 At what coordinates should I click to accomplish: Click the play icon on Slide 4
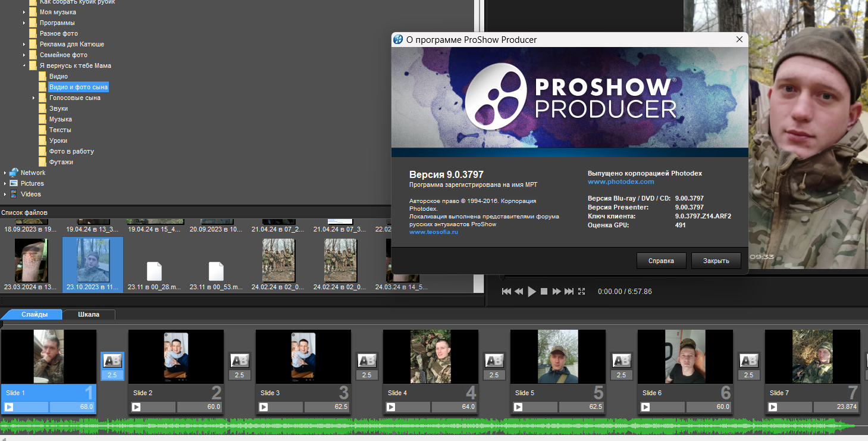coord(391,407)
